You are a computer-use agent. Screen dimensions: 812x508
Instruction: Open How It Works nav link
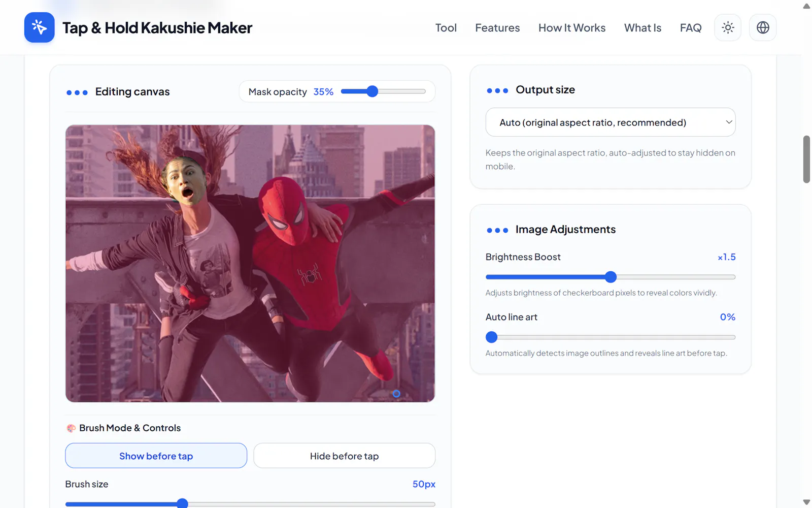(572, 28)
